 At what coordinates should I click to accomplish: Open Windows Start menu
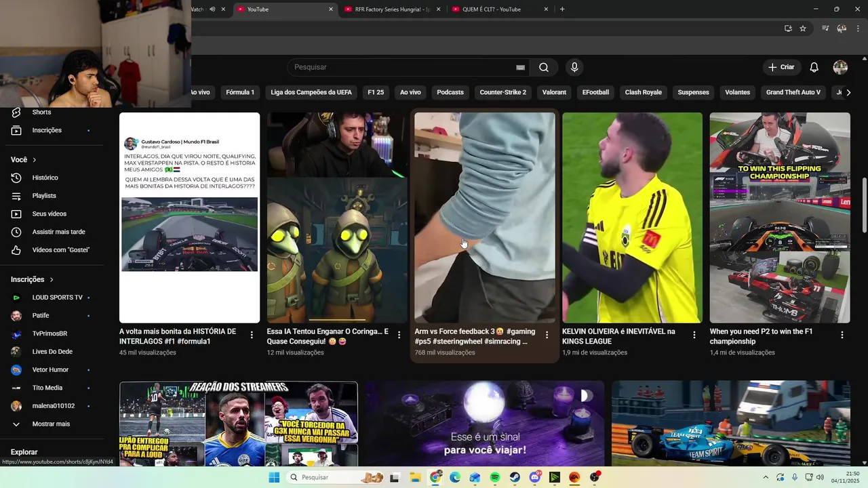274,477
